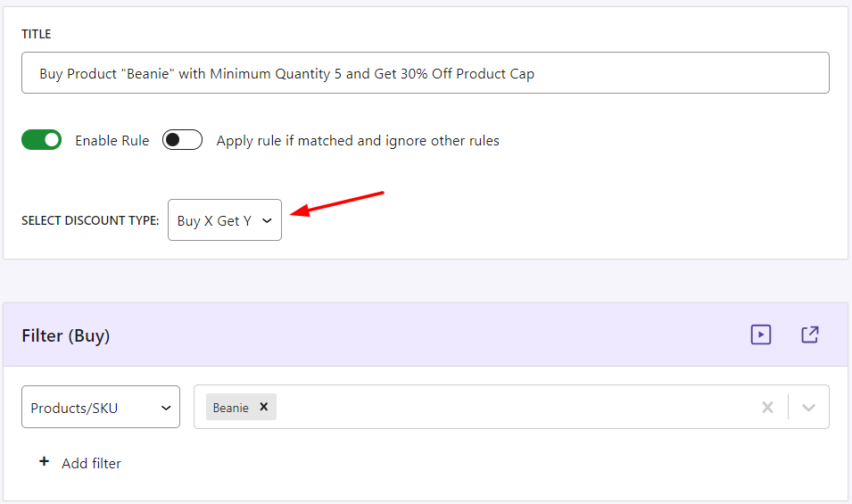Screen dimensions: 852x504
Task: Click the Beanie product tag label
Action: point(230,408)
